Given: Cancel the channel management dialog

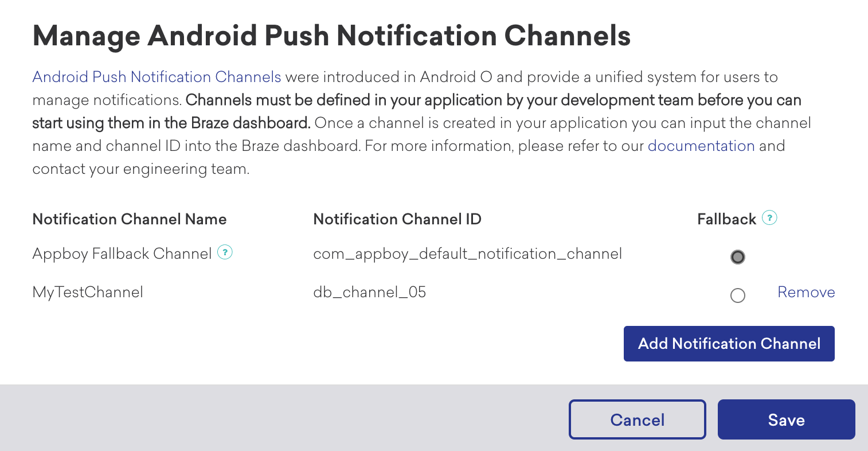Looking at the screenshot, I should point(638,419).
